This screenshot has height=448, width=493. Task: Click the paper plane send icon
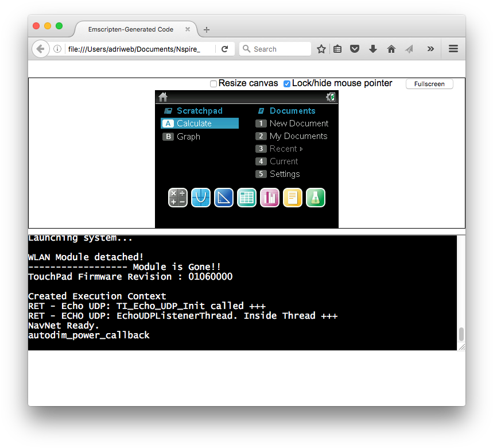pos(409,49)
